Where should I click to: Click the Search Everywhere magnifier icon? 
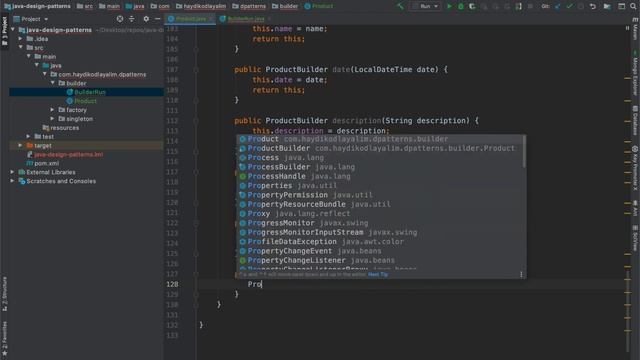pyautogui.click(x=633, y=6)
